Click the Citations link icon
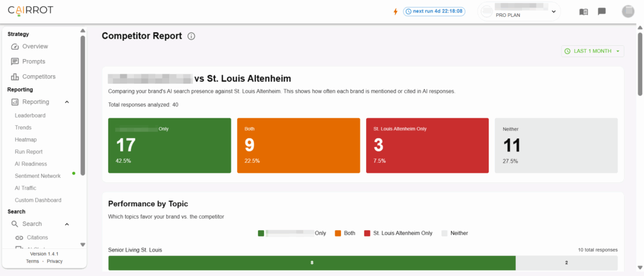This screenshot has width=644, height=276. [19, 238]
